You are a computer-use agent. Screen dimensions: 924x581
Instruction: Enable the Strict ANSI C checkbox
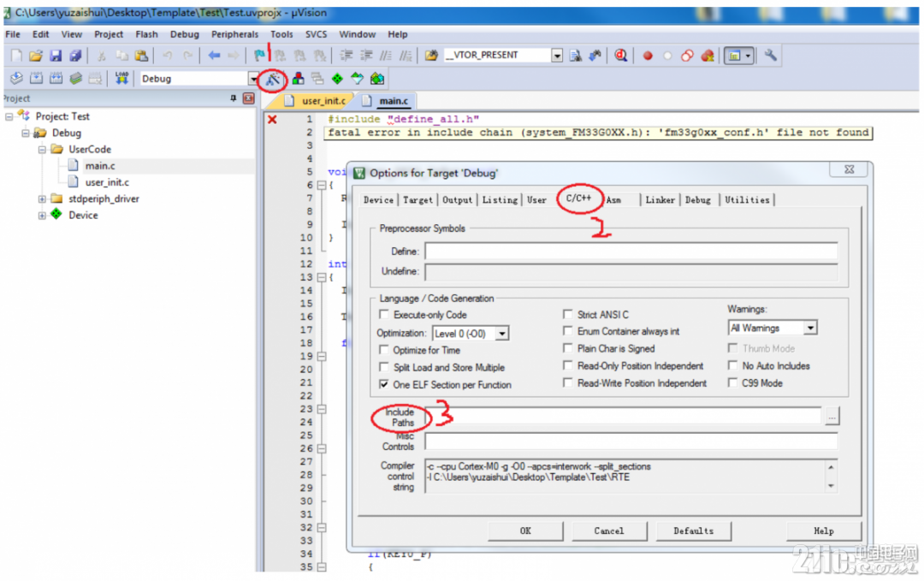pyautogui.click(x=568, y=315)
